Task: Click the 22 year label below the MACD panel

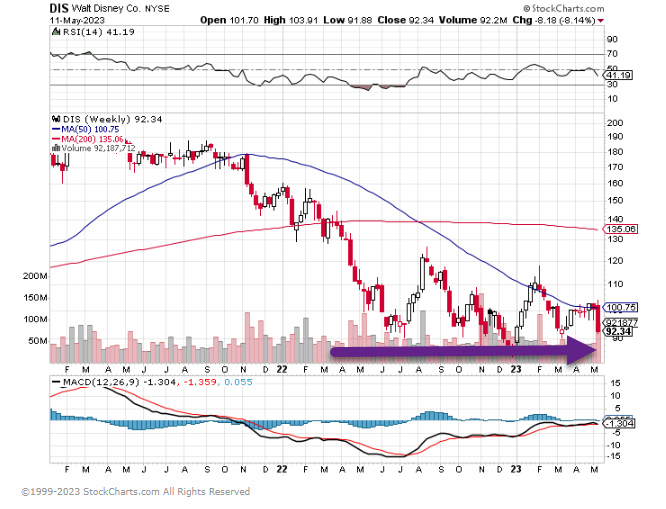Action: tap(282, 469)
